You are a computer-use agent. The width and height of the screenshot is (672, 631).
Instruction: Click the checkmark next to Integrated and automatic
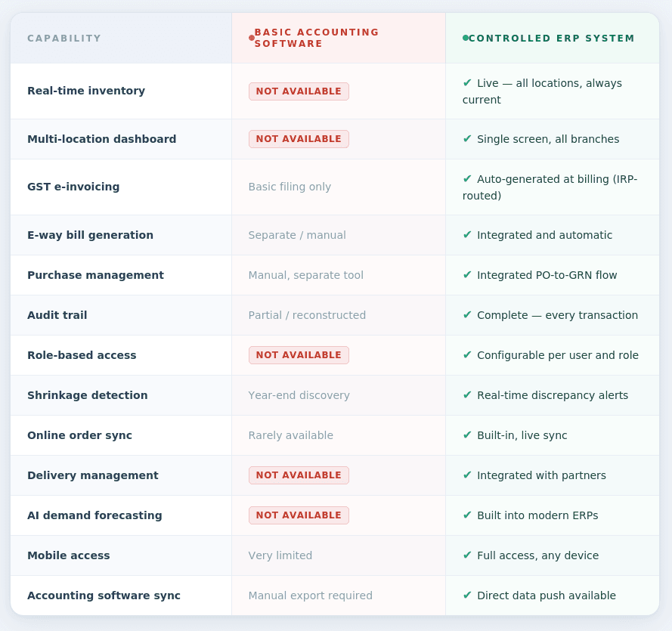pos(467,235)
